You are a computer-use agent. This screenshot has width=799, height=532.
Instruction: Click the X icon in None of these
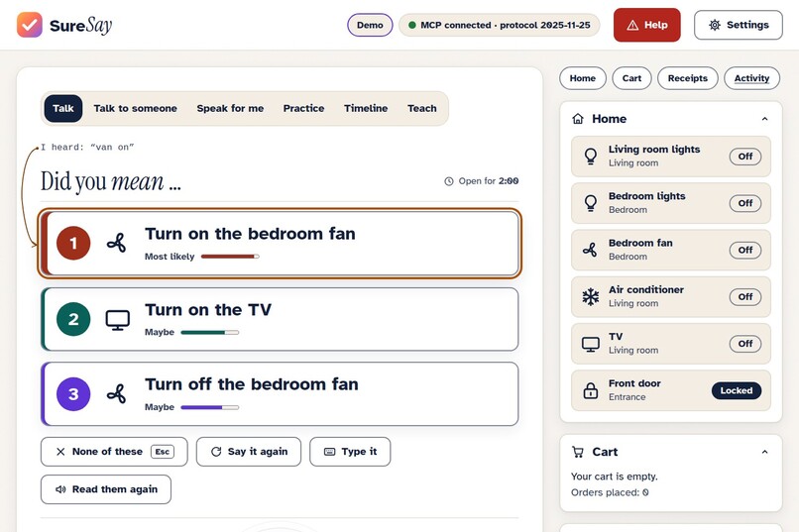pos(60,452)
